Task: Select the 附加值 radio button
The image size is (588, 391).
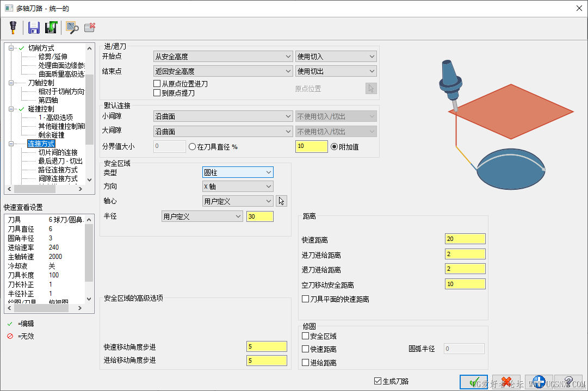Action: coord(334,147)
